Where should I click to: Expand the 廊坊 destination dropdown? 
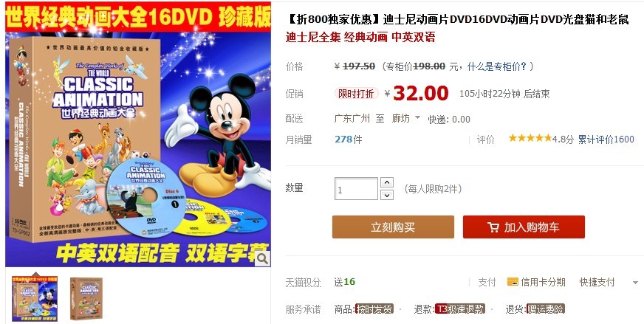[x=418, y=118]
